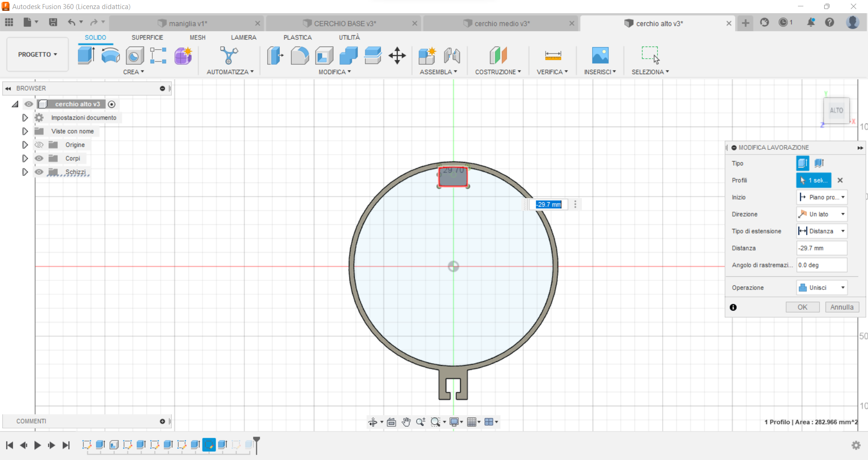Click the Extrude tool icon in CREA
868x460 pixels.
pyautogui.click(x=86, y=56)
